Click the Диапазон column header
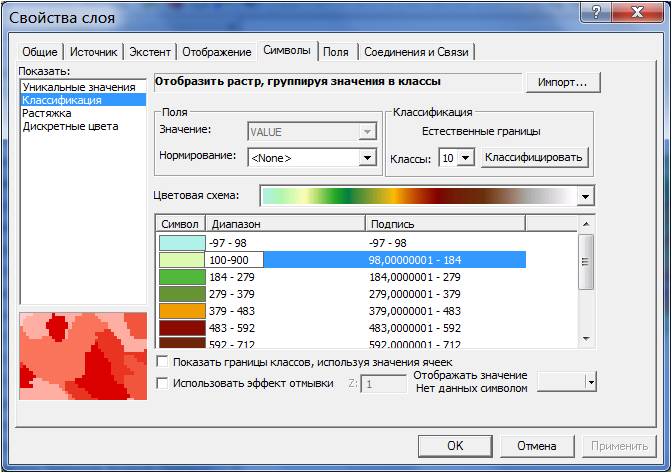672x473 pixels. click(285, 224)
